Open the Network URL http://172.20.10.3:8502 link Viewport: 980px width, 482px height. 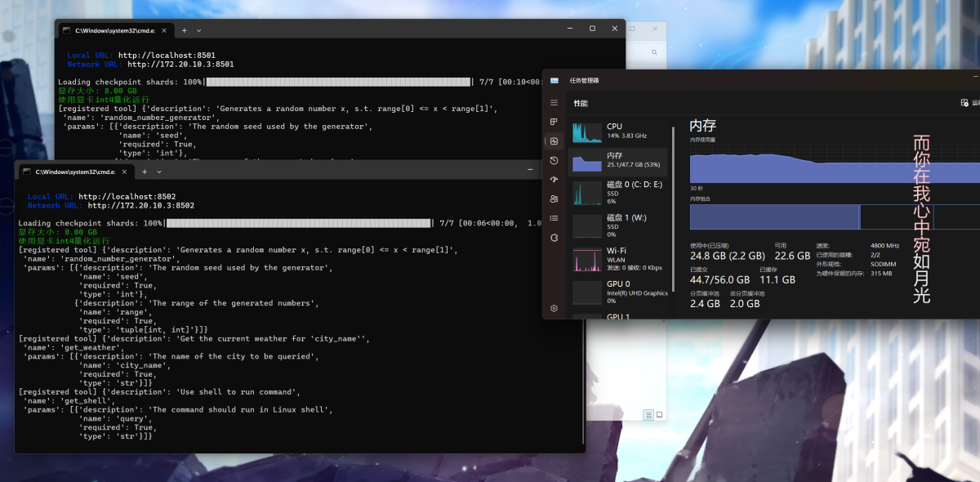point(141,206)
